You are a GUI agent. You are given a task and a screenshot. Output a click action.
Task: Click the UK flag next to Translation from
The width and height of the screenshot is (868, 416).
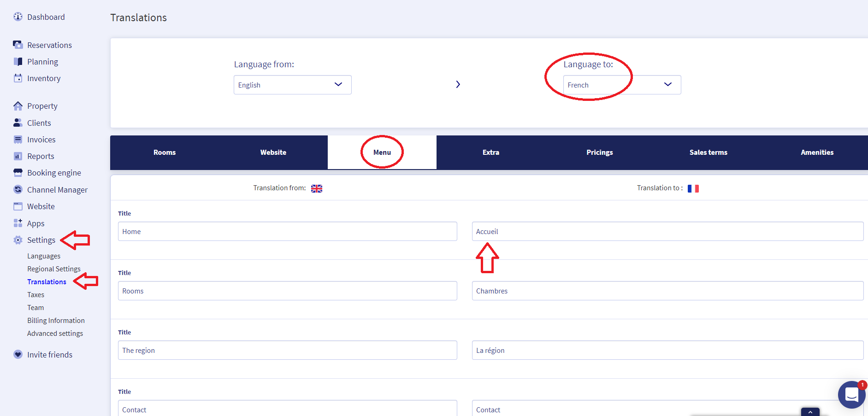pos(317,188)
